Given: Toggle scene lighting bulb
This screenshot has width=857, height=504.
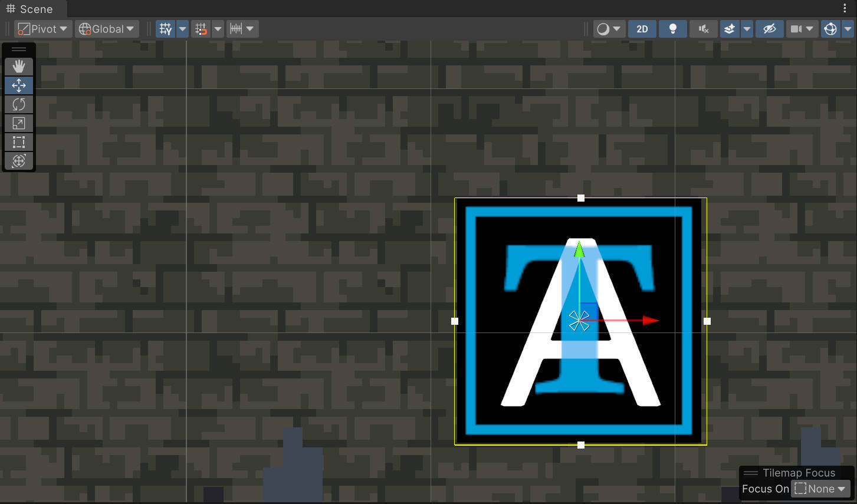Looking at the screenshot, I should [672, 29].
